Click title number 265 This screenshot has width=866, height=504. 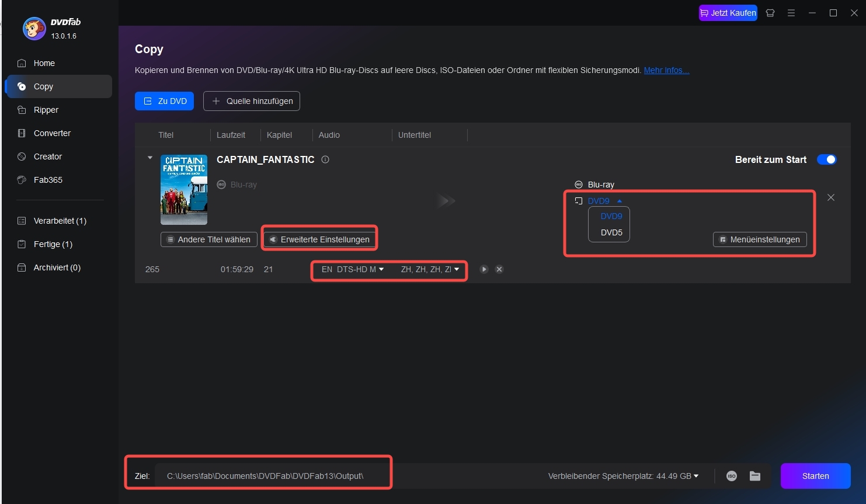click(152, 269)
